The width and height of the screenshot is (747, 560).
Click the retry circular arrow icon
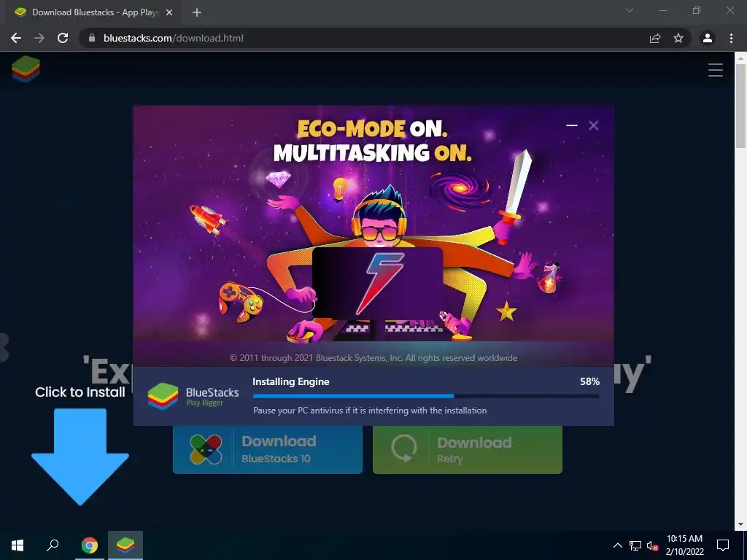click(x=404, y=448)
